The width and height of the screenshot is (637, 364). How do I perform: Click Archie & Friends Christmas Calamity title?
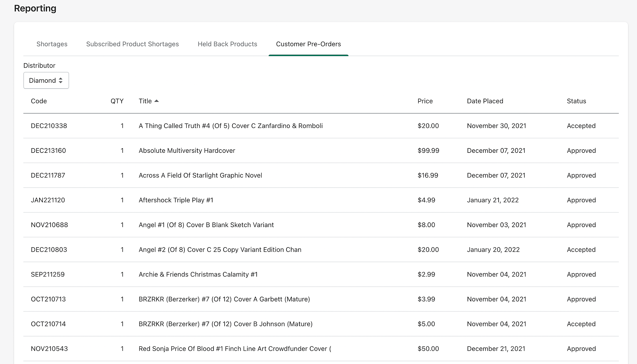click(x=198, y=274)
